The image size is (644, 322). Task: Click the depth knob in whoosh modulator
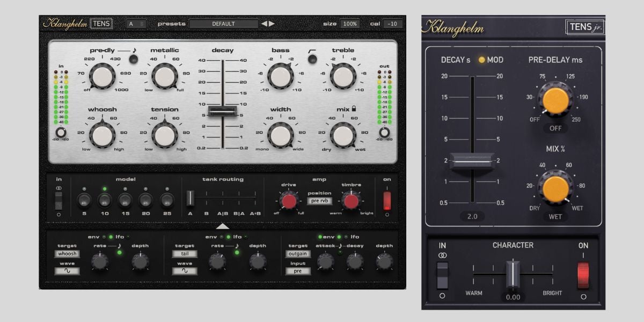tap(140, 261)
